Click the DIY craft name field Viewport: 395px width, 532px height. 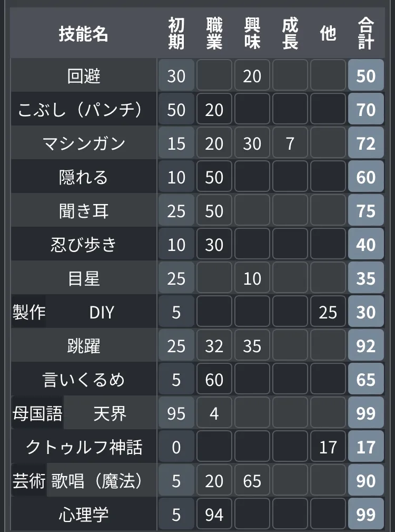coord(102,313)
